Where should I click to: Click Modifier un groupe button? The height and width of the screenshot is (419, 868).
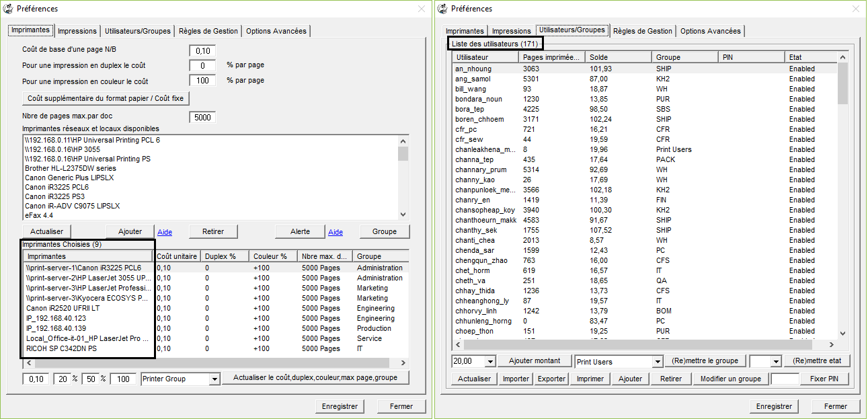pyautogui.click(x=731, y=379)
